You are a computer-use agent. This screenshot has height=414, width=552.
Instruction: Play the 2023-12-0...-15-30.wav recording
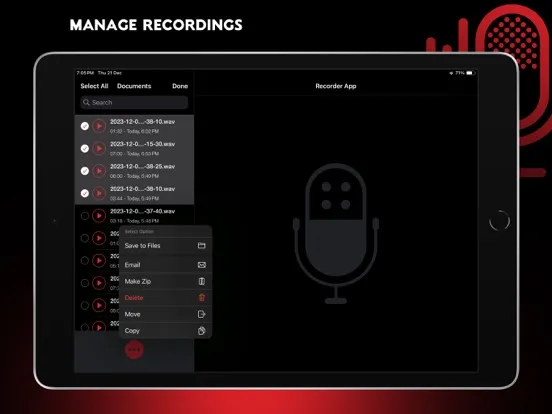[99, 149]
